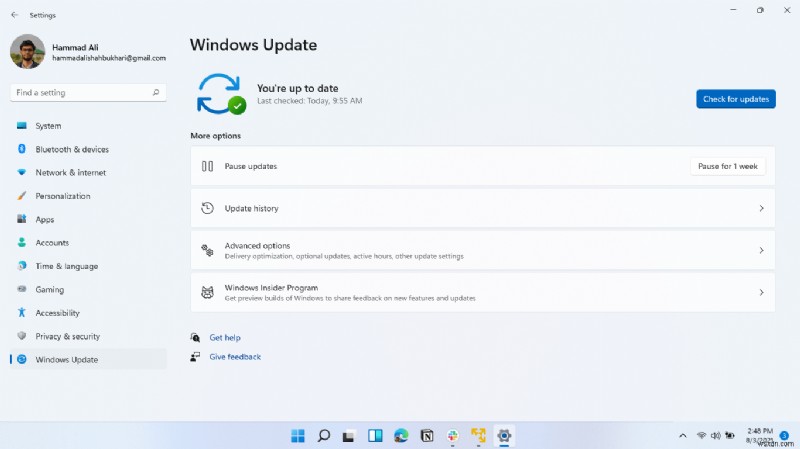
Task: Click the pause icon beside Pause updates
Action: (207, 166)
